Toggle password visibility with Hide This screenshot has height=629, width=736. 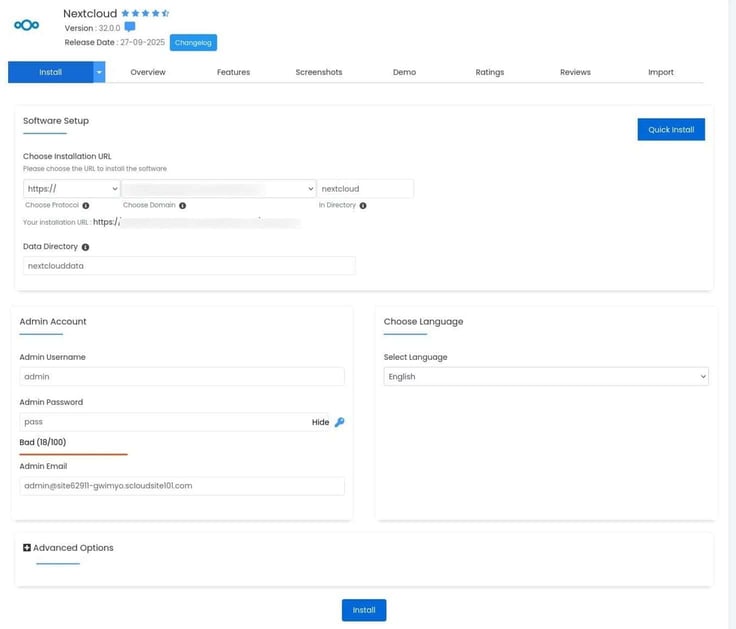click(320, 422)
